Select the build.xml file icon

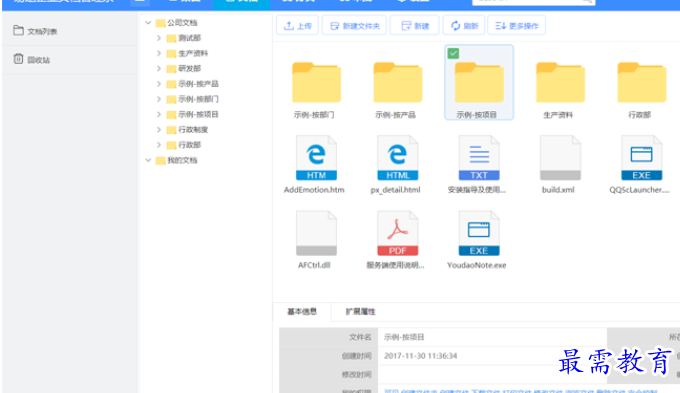(x=560, y=157)
